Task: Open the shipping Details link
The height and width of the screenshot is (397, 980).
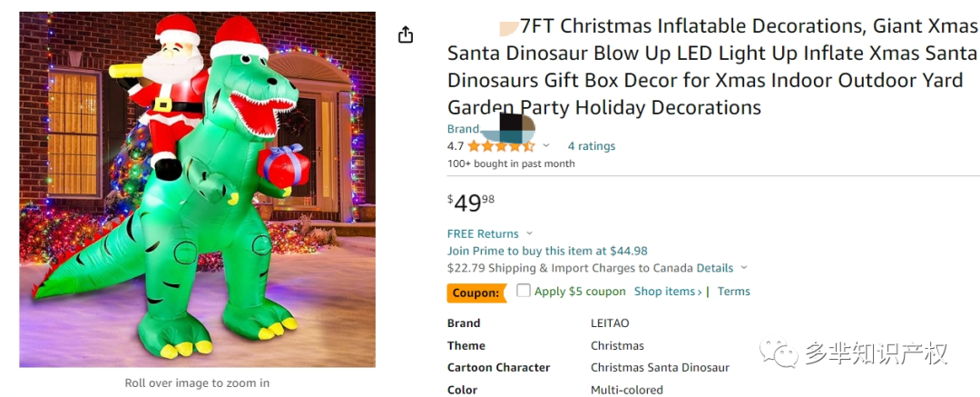Action: [714, 268]
